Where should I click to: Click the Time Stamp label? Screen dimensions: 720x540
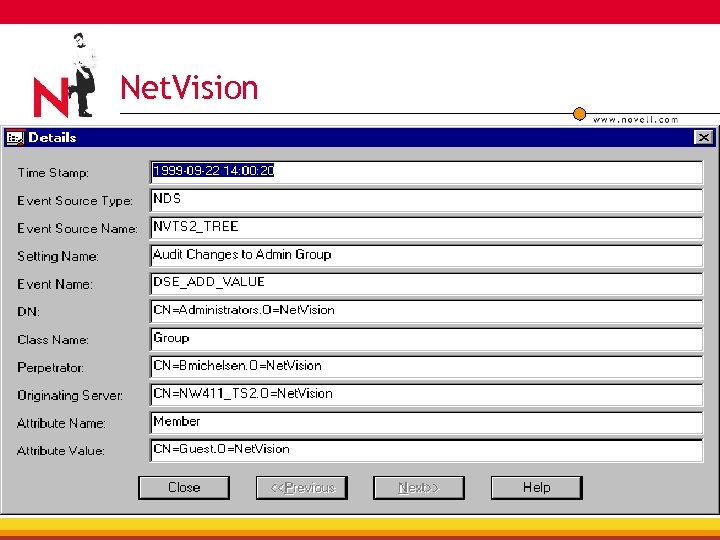click(x=53, y=173)
